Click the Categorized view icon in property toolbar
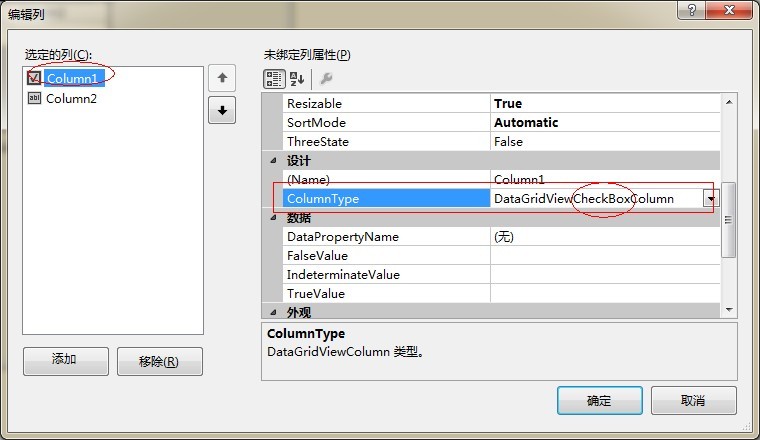 tap(273, 78)
